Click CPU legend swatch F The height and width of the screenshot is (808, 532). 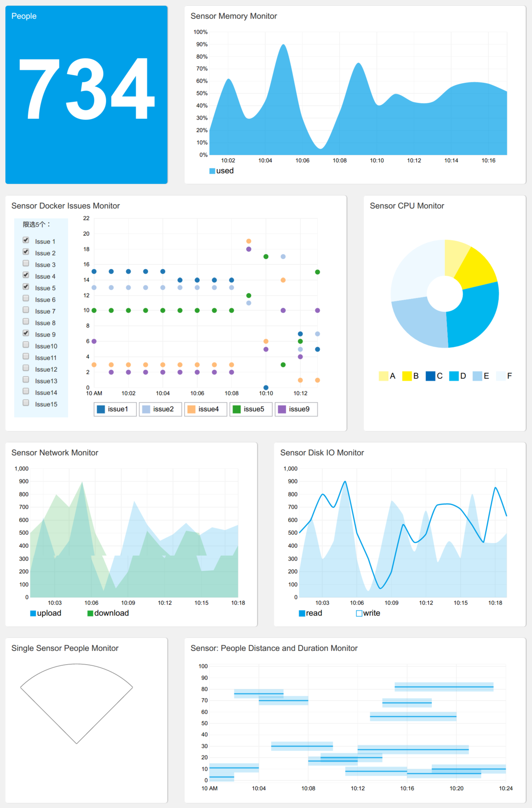(x=501, y=376)
